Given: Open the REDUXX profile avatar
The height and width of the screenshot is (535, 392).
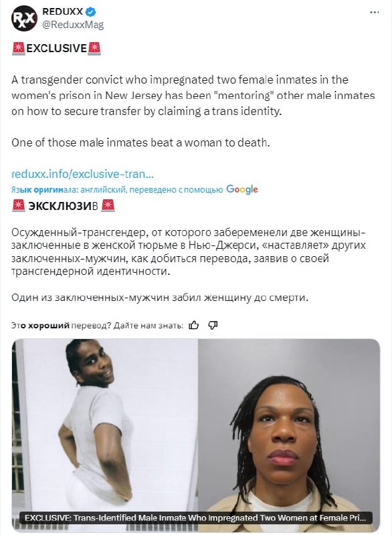Looking at the screenshot, I should [x=24, y=18].
